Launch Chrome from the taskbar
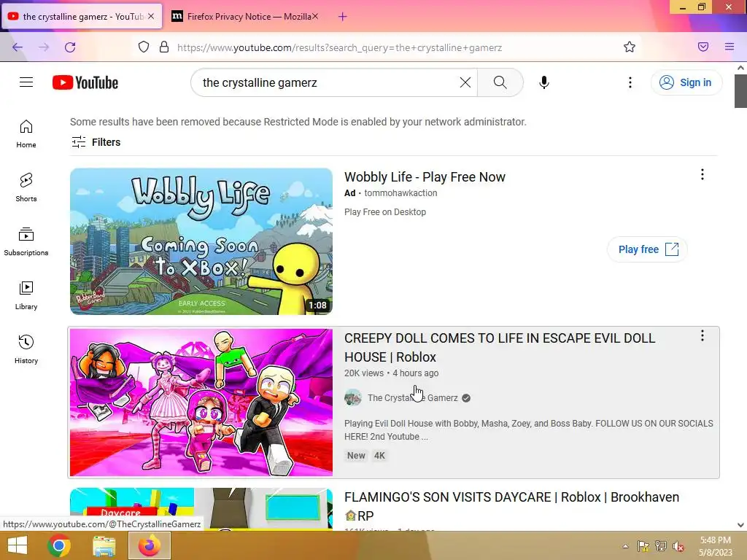Viewport: 747px width, 560px height. 59,545
